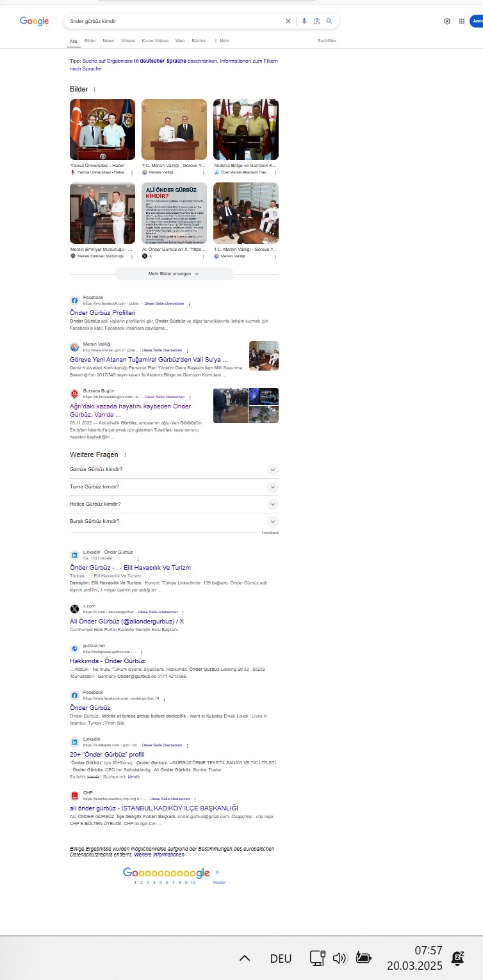Start voice search with the microphone icon

pyautogui.click(x=304, y=21)
